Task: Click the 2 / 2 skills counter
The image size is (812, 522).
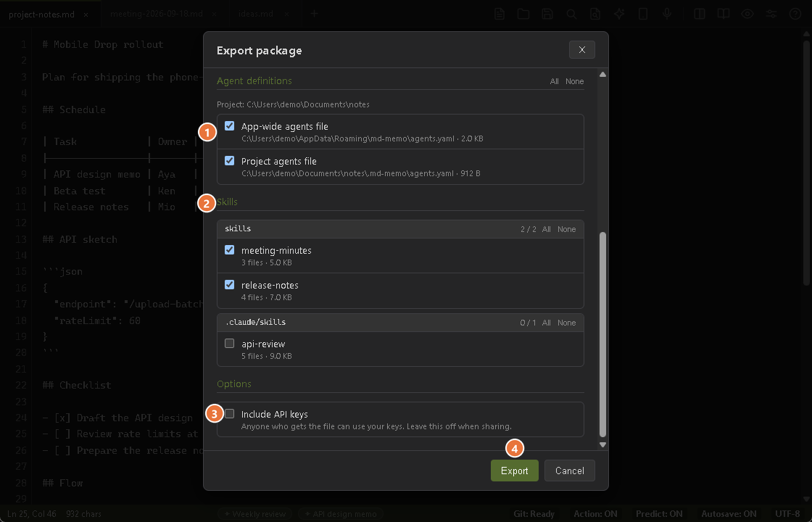Action: pos(529,229)
